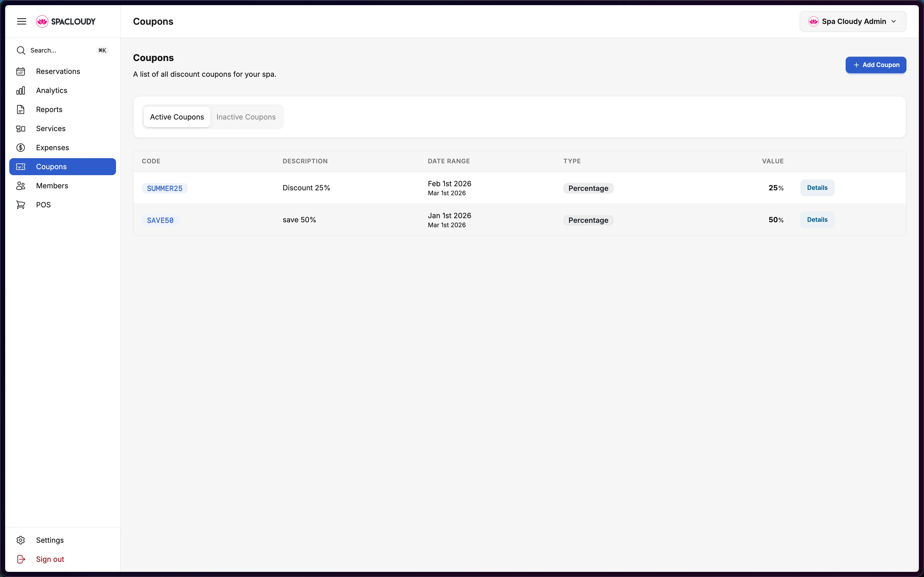Click the Reservations calendar icon
Image resolution: width=924 pixels, height=577 pixels.
click(x=21, y=71)
